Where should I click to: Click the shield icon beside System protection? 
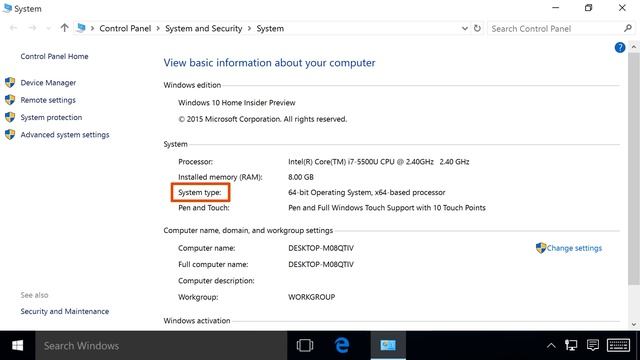(10, 118)
